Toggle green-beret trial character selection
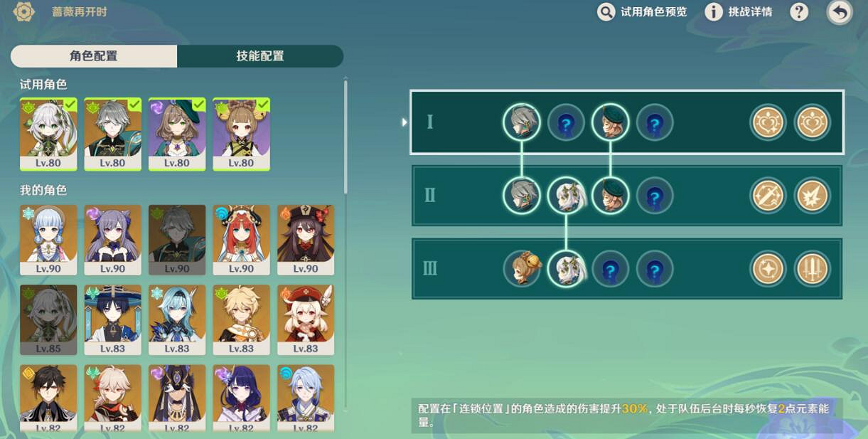Viewport: 868px width, 439px height. click(x=177, y=134)
